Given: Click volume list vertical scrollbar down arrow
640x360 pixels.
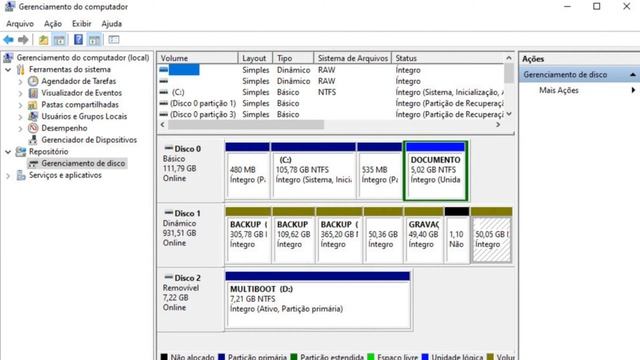Looking at the screenshot, I should click(x=509, y=114).
